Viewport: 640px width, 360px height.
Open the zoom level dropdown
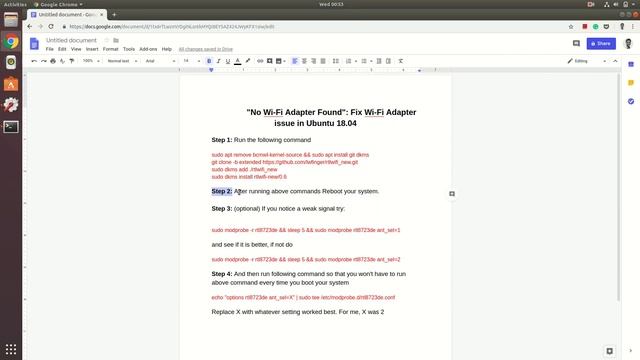[91, 61]
